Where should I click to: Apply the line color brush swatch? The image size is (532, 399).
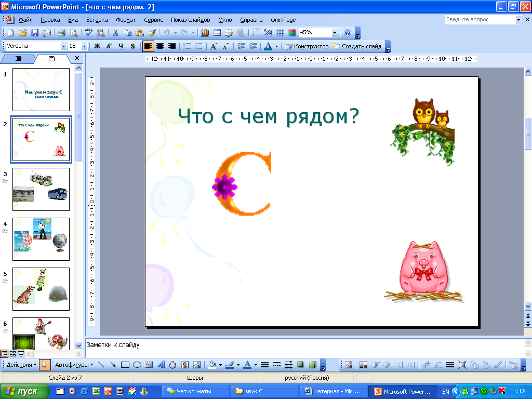(x=230, y=365)
